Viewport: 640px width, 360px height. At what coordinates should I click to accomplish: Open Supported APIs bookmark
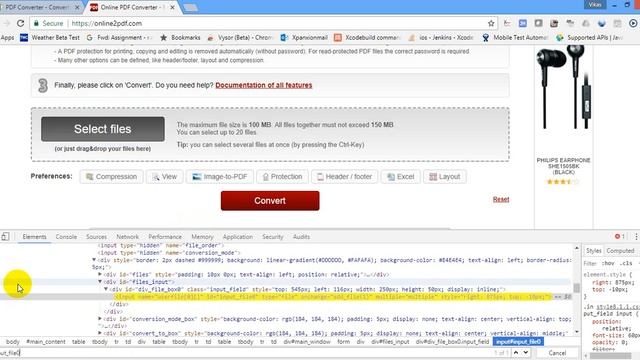[x=589, y=38]
